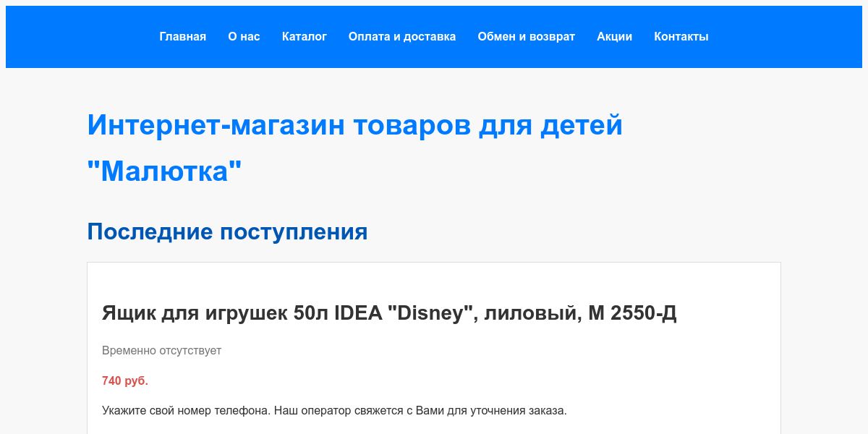Open the Главная menu link
The width and height of the screenshot is (868, 434).
click(x=182, y=37)
